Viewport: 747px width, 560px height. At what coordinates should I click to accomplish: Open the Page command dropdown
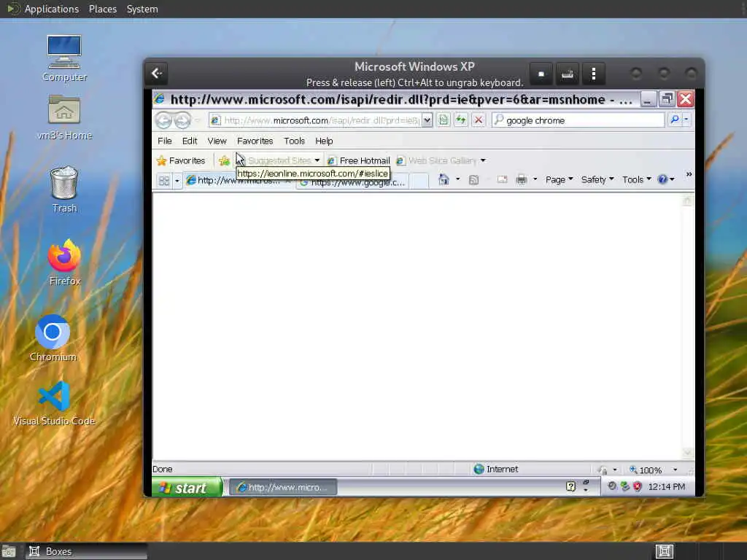pyautogui.click(x=560, y=179)
